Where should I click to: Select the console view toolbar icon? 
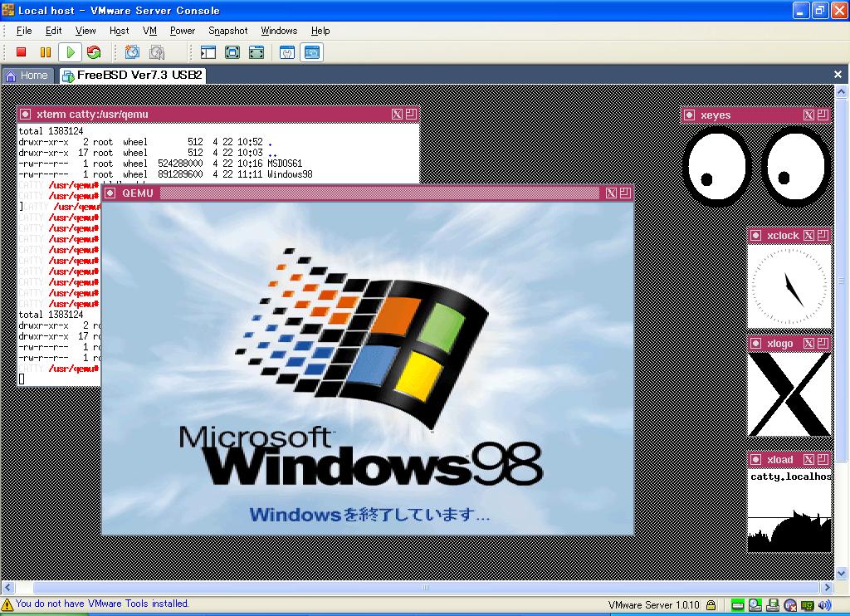click(312, 52)
